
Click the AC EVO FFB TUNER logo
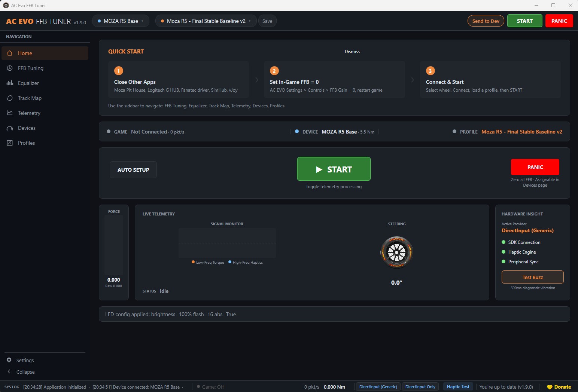[x=46, y=21]
